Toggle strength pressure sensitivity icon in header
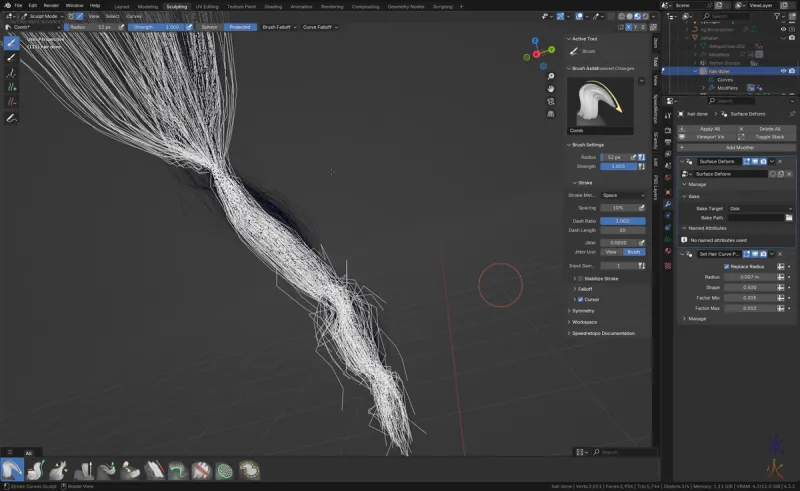 pyautogui.click(x=189, y=27)
